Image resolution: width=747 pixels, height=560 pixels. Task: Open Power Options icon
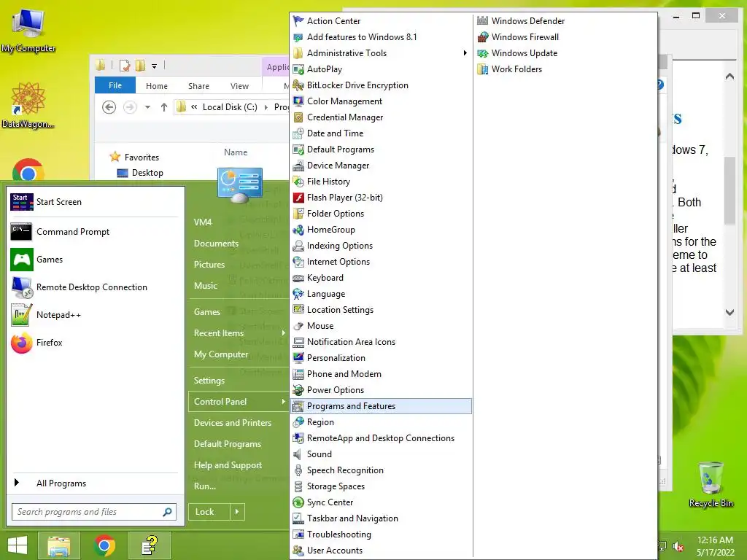pos(298,390)
